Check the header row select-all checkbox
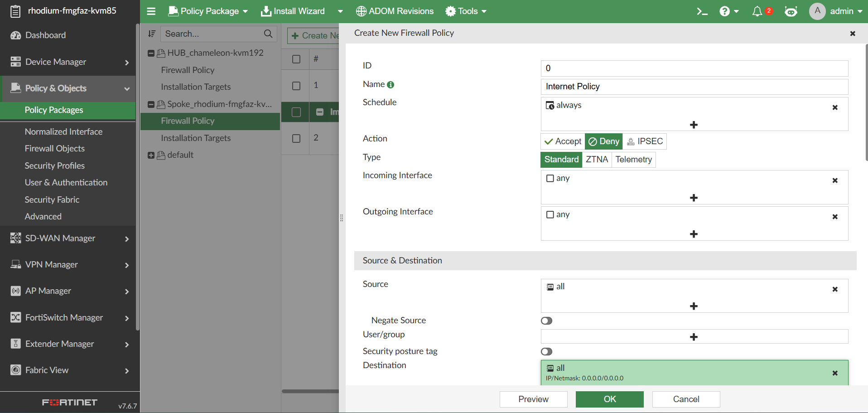 point(296,59)
